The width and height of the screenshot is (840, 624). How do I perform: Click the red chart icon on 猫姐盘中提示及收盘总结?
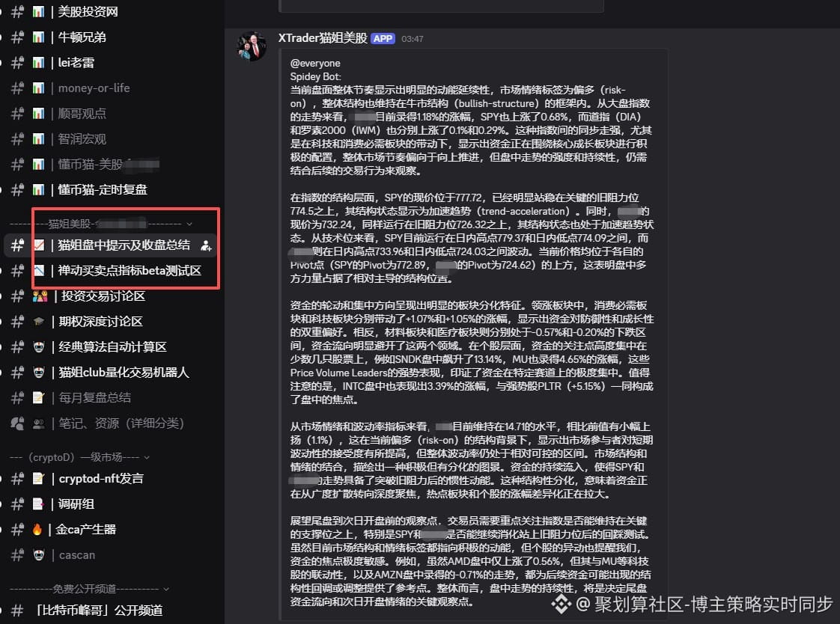pyautogui.click(x=39, y=245)
